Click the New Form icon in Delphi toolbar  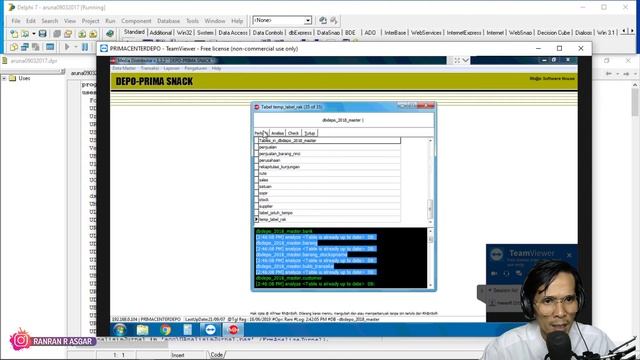(50, 47)
